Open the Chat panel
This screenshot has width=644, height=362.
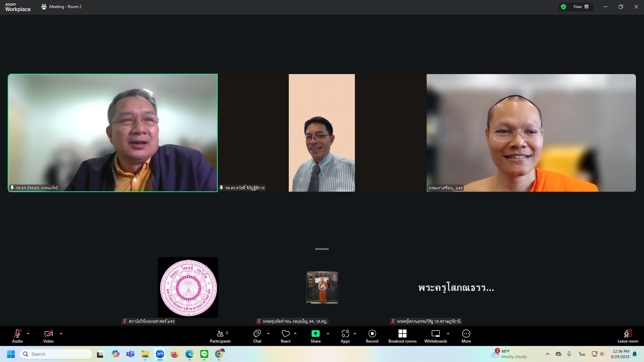(257, 336)
